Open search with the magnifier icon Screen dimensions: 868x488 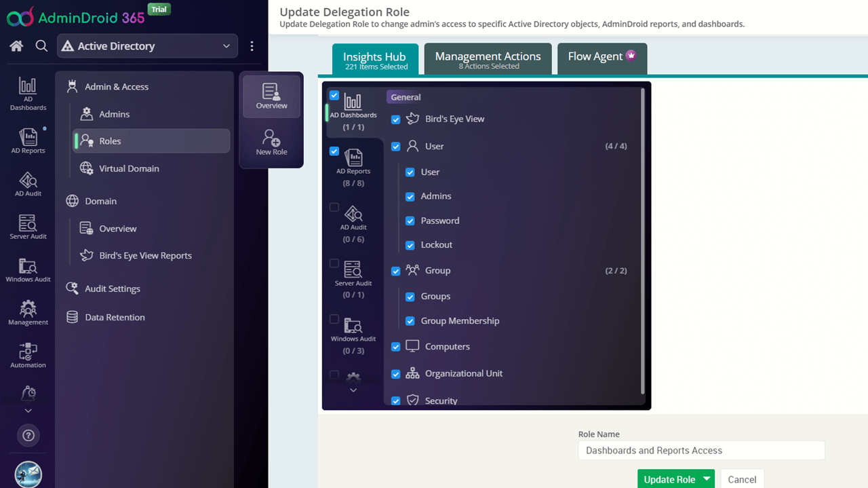point(41,46)
